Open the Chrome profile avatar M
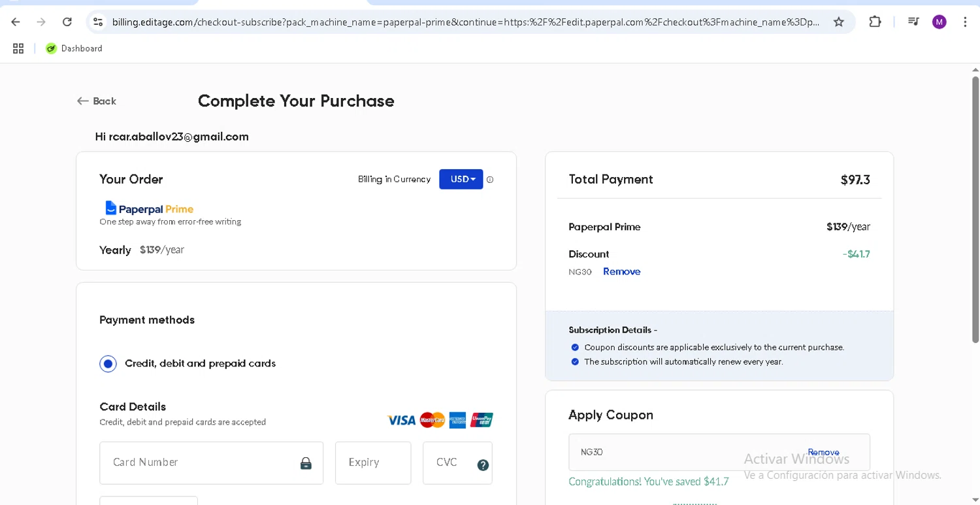This screenshot has height=505, width=980. pos(939,22)
